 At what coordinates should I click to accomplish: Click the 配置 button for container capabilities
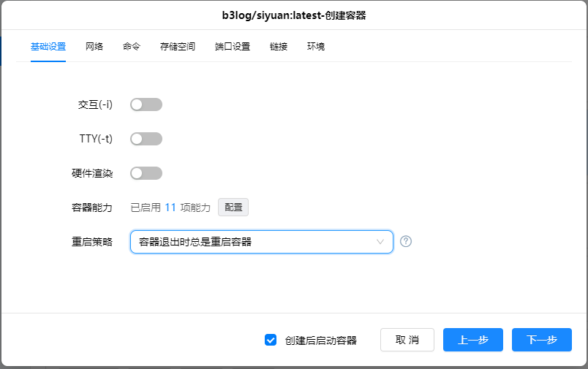[x=233, y=208]
